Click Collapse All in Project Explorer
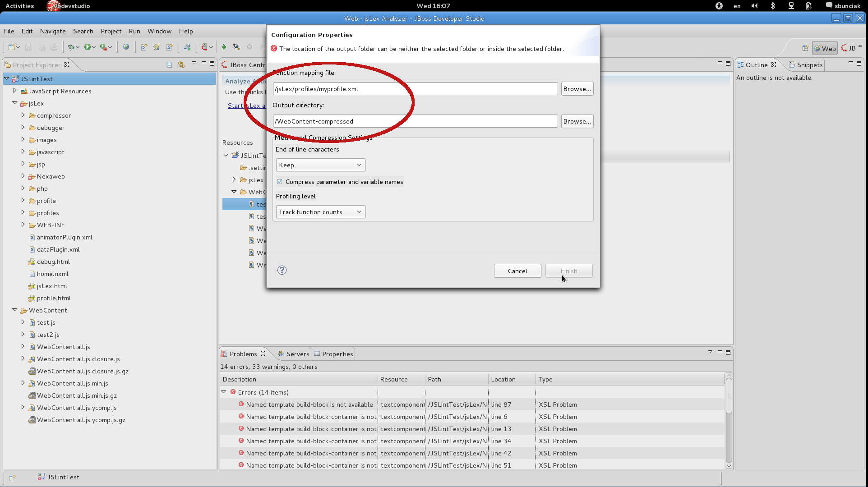The width and height of the screenshot is (868, 487). click(169, 65)
